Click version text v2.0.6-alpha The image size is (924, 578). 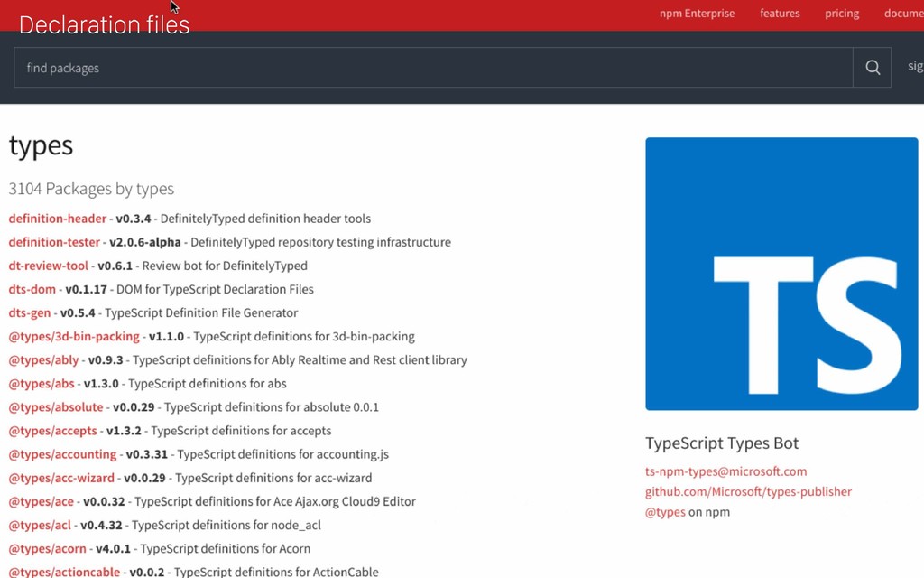tap(145, 242)
